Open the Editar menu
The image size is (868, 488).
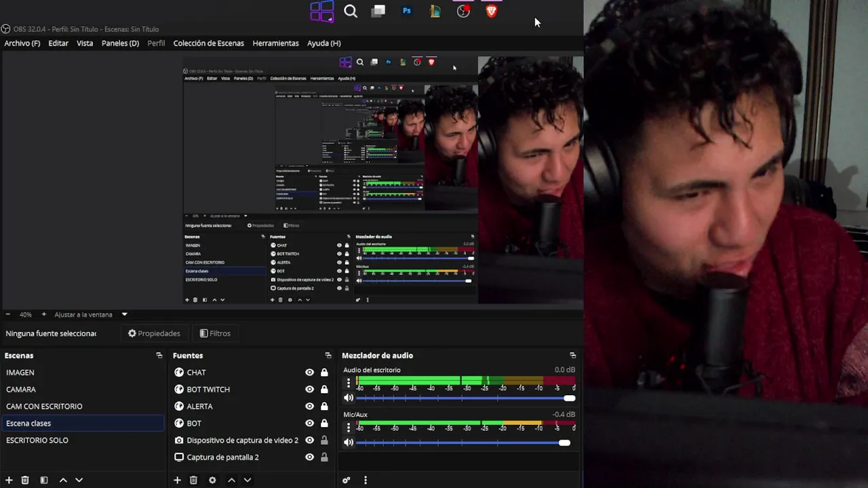[x=58, y=43]
